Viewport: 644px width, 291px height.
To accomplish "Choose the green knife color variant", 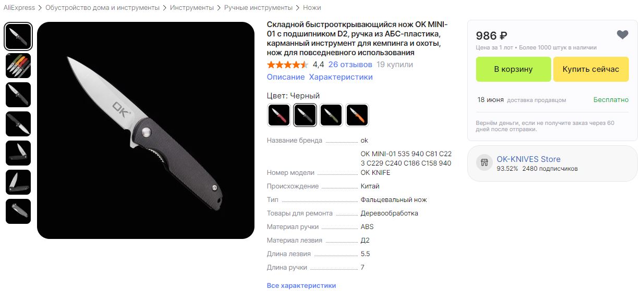I will tap(331, 115).
